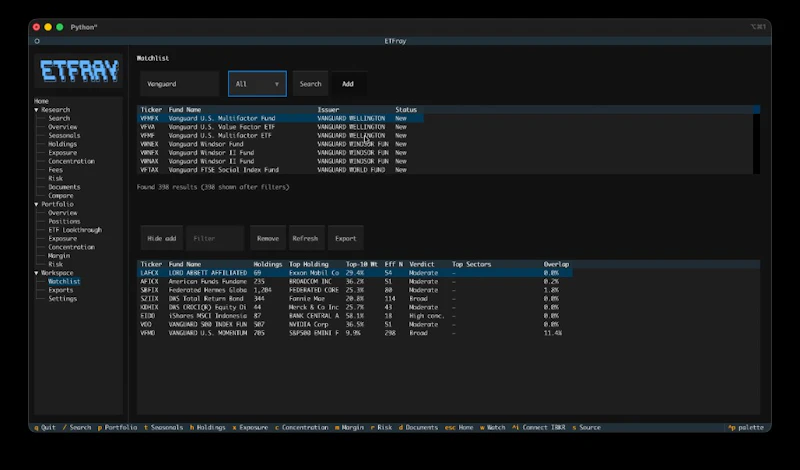This screenshot has width=800, height=470.
Task: Click w Watch in the footer bar
Action: tap(492, 428)
